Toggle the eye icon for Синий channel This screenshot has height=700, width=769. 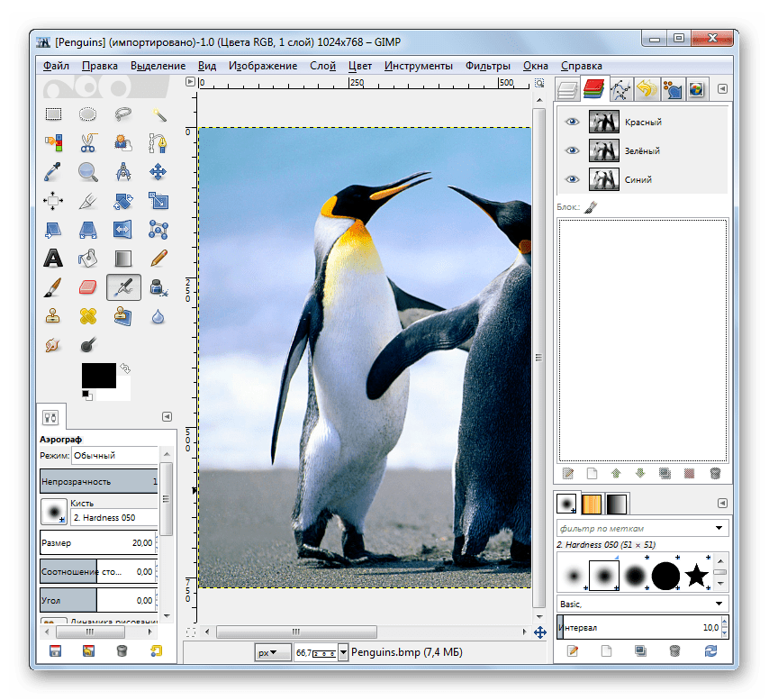point(570,179)
